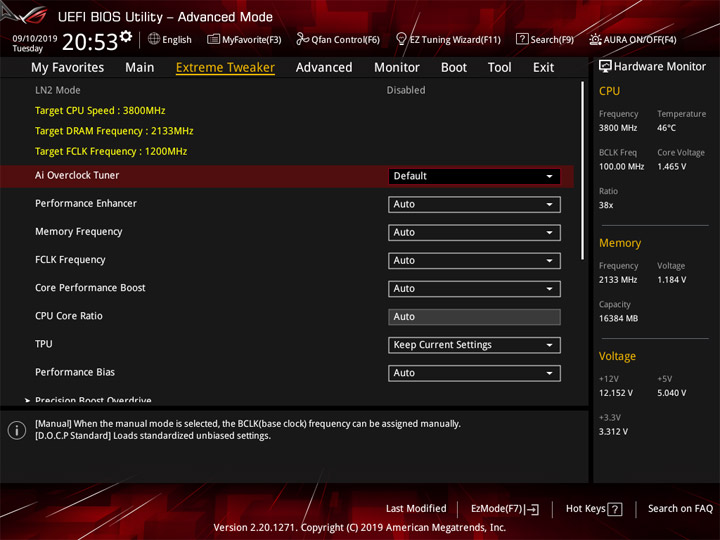This screenshot has width=720, height=540.
Task: Click the 09/10/2019 date text
Action: click(35, 39)
